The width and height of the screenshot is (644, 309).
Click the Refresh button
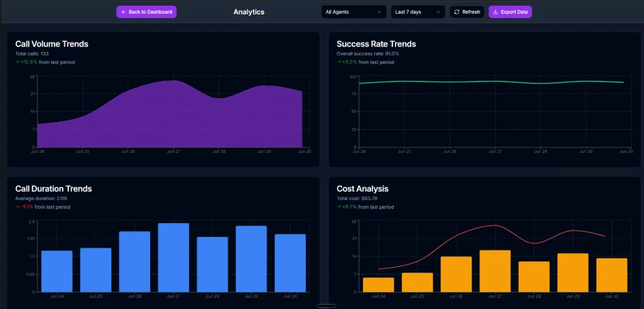point(467,12)
